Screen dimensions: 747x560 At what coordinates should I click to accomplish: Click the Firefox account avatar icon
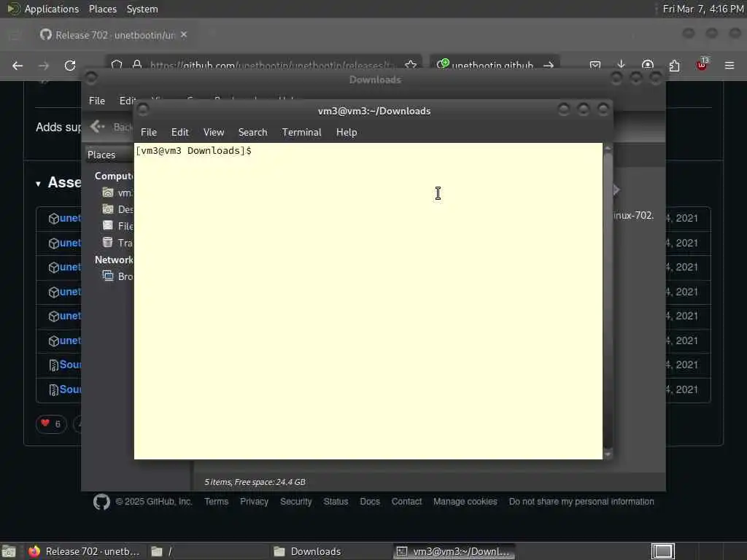click(x=648, y=65)
